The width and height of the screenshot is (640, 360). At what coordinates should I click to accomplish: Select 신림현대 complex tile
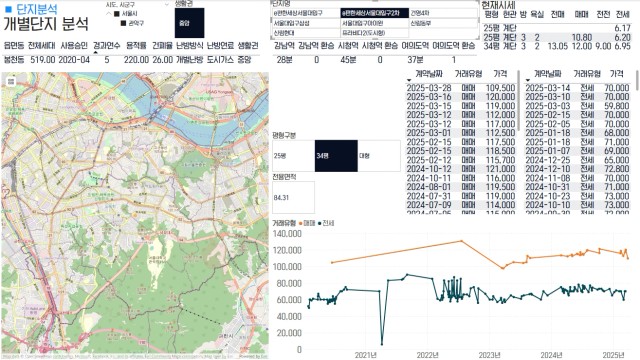coord(306,33)
